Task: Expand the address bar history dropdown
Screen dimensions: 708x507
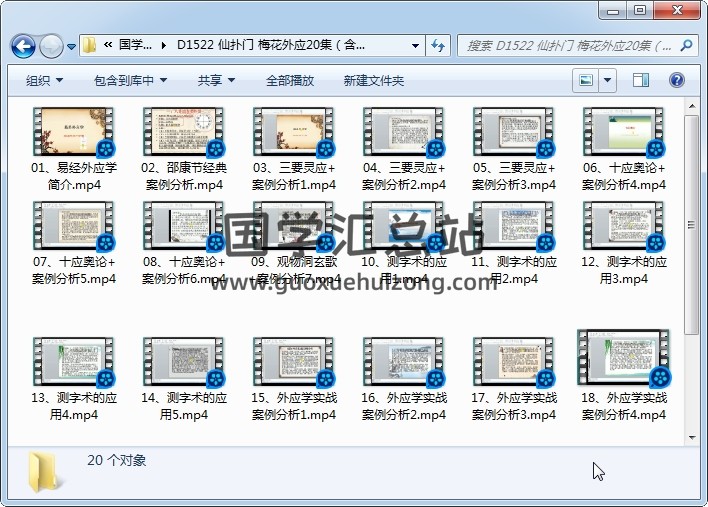Action: pyautogui.click(x=415, y=45)
